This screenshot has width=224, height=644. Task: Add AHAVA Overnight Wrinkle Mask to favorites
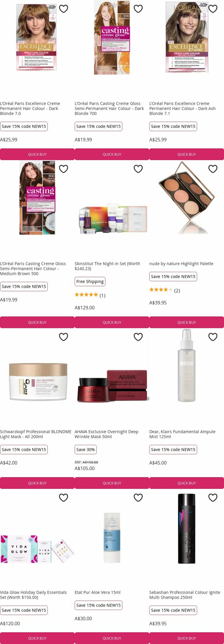tap(138, 337)
